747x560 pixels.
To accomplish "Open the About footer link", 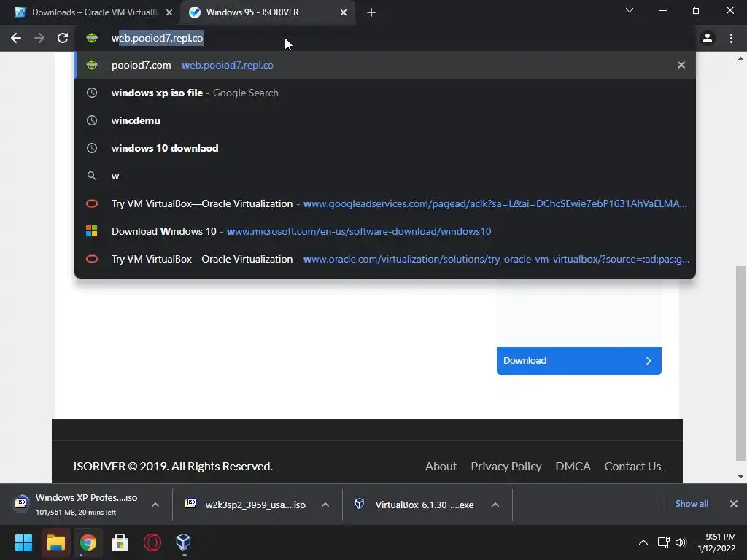I will tap(441, 466).
